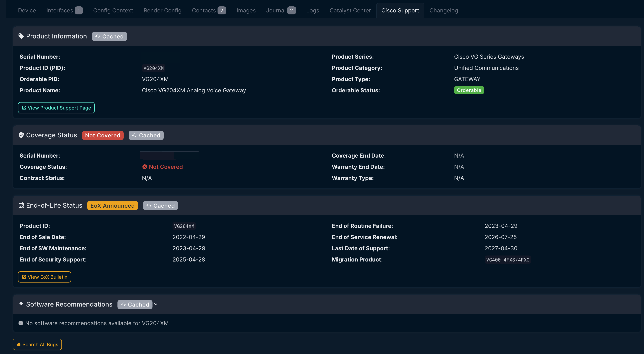
Task: Click the Interfaces count badge
Action: (79, 10)
